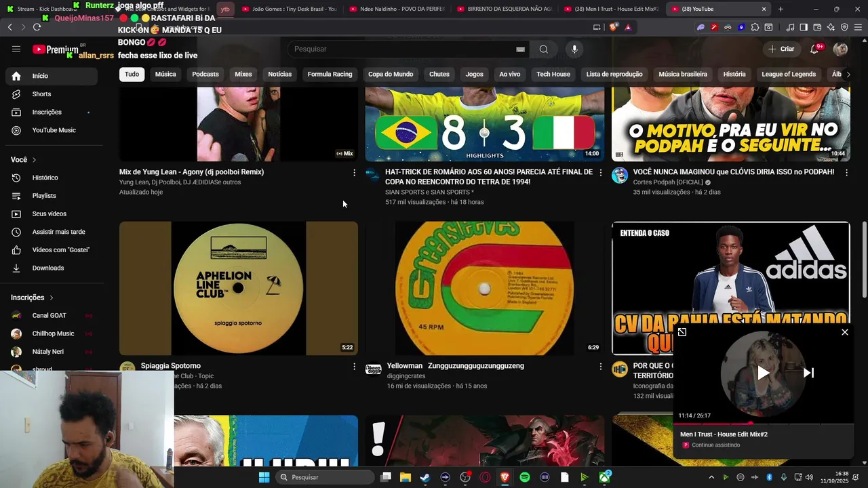Open Steam from the taskbar
The image size is (868, 488).
click(x=425, y=477)
